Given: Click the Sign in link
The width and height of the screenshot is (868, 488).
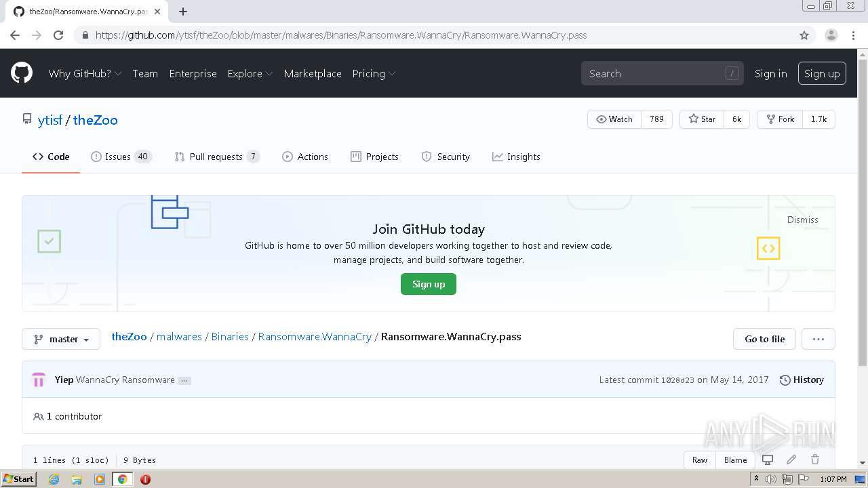Looking at the screenshot, I should [771, 73].
